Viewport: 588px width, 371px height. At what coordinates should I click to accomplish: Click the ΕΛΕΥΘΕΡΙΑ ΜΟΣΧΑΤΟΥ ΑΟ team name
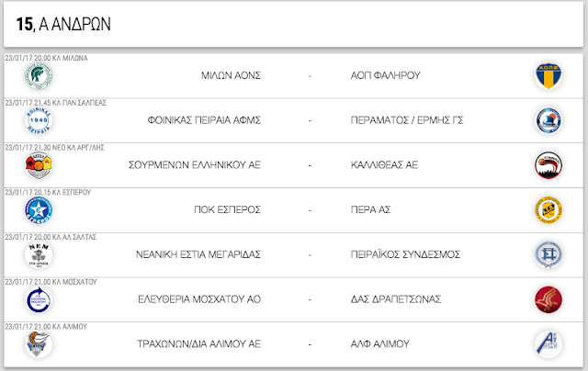199,299
